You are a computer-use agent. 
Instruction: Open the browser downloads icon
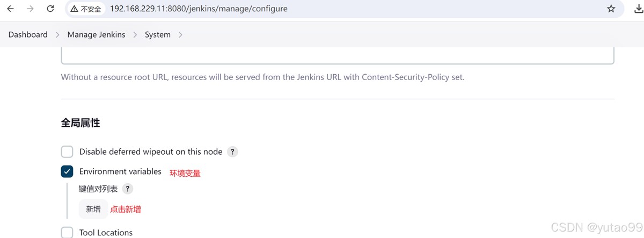point(639,9)
